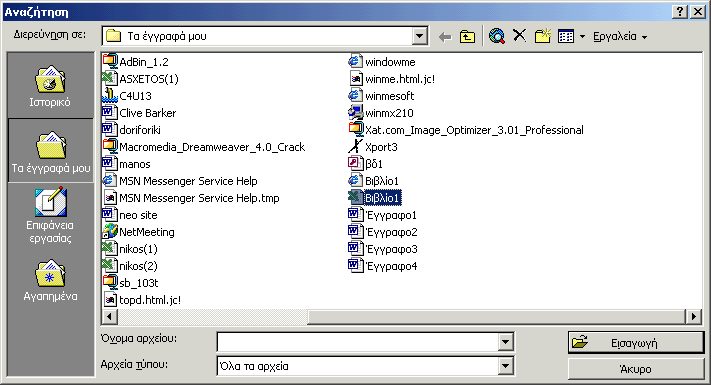Viewport: 711px width, 385px height.
Task: Open the Search the Web icon
Action: (497, 36)
